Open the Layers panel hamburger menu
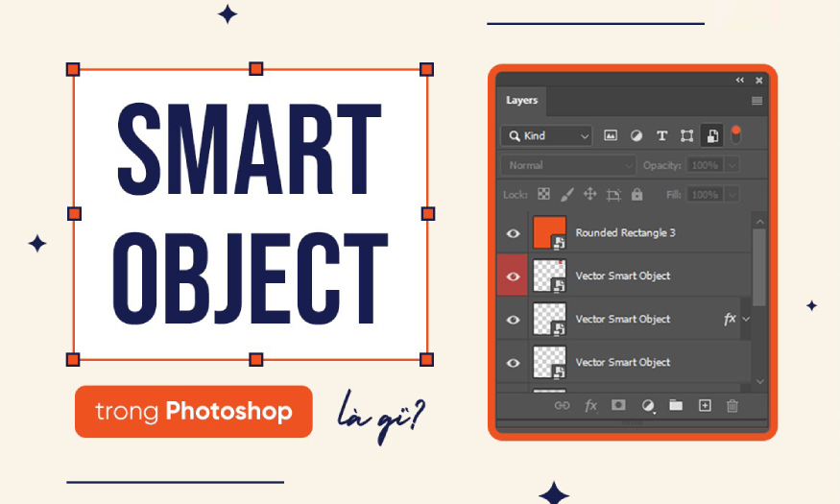The width and height of the screenshot is (840, 504). pos(756,101)
